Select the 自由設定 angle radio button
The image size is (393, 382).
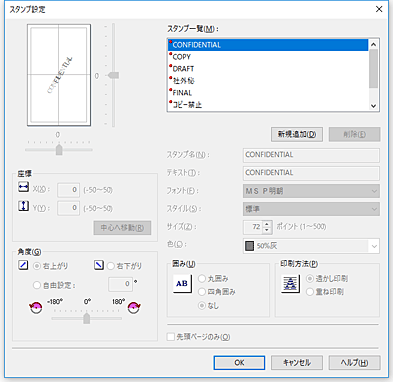click(x=37, y=285)
